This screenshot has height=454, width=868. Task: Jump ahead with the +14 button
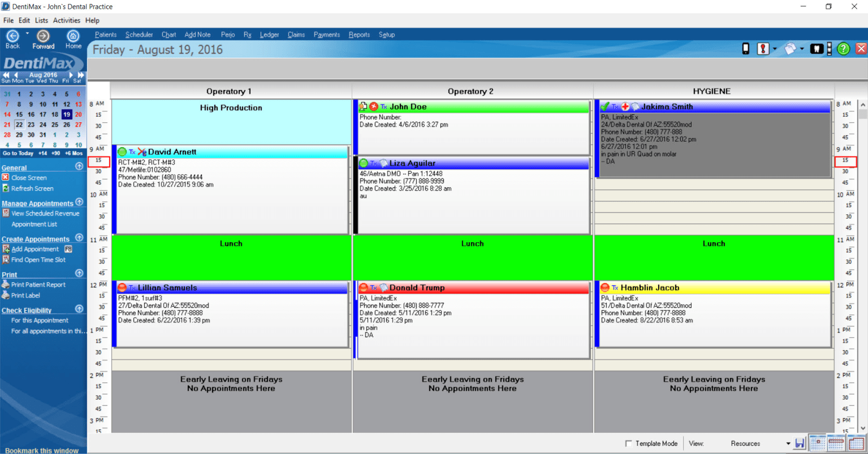click(42, 153)
